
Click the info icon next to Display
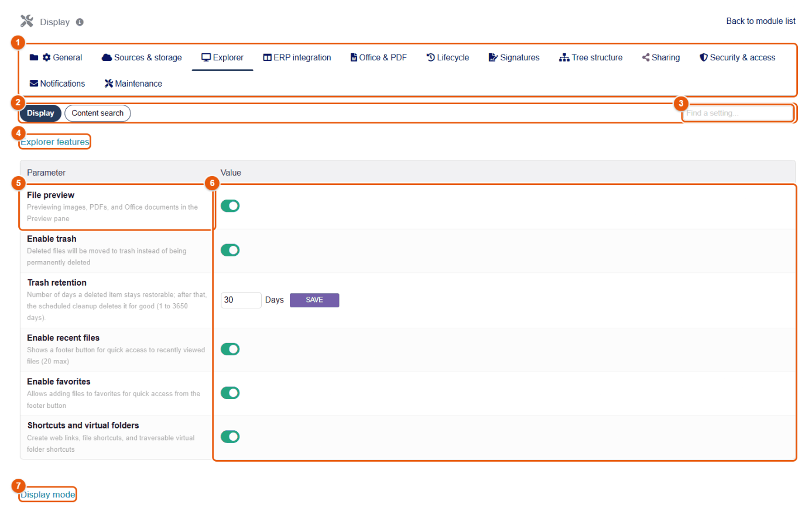tap(80, 22)
